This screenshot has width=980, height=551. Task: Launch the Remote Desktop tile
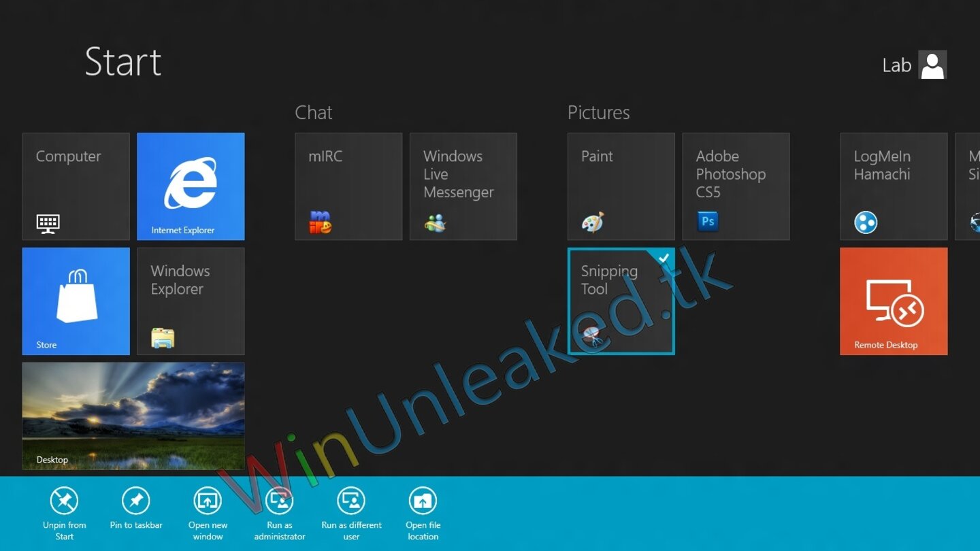click(894, 301)
